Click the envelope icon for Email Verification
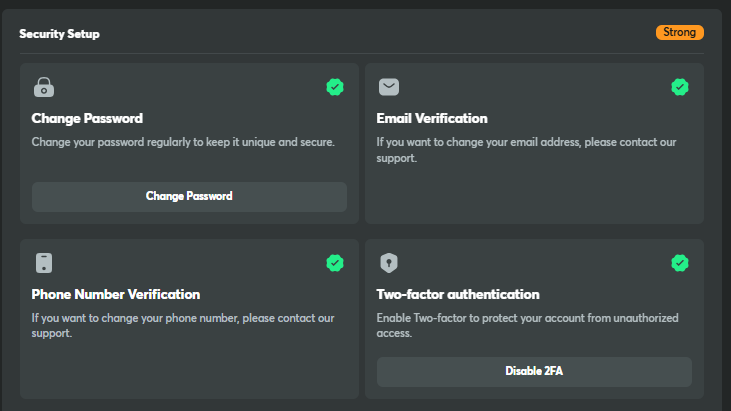 click(389, 87)
